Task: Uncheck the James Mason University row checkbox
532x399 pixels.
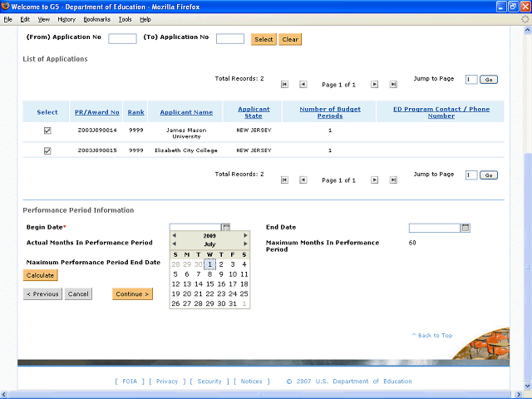Action: click(x=47, y=131)
